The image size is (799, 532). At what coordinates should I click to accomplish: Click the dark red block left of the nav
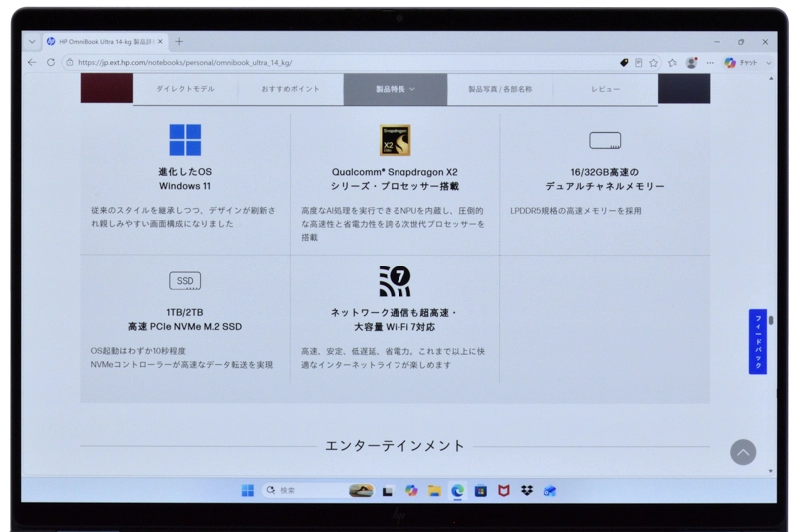click(x=107, y=88)
